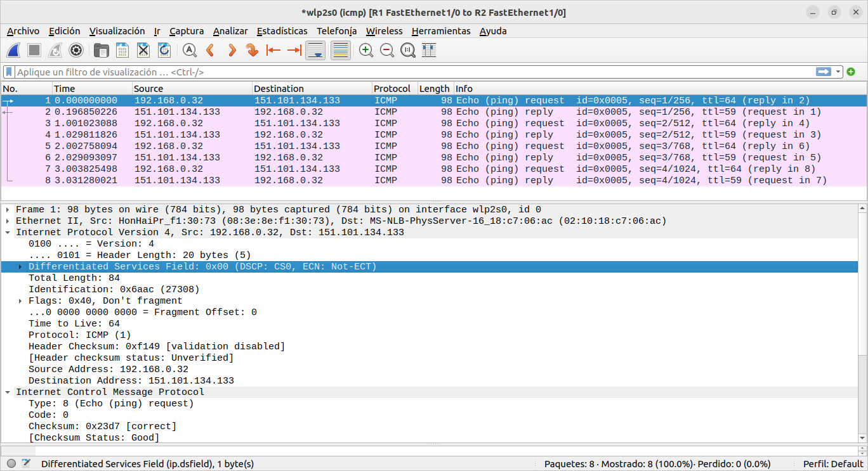Expand the Frame 1 tree node
This screenshot has width=868, height=471.
(x=8, y=209)
